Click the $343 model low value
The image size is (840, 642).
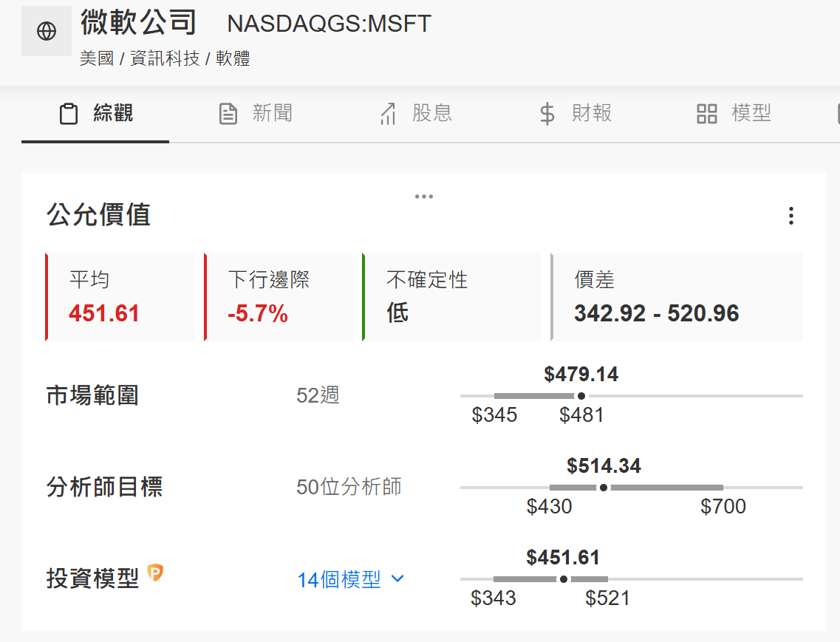point(494,598)
